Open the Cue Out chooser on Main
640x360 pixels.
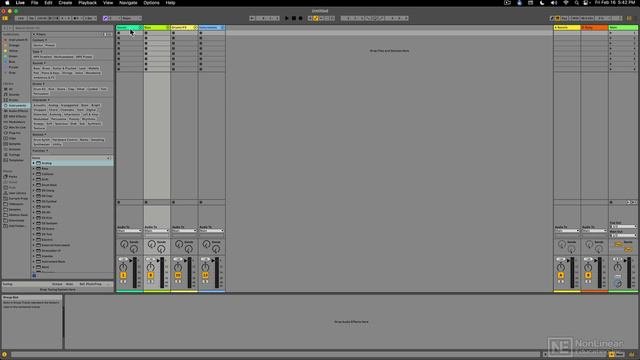coord(623,227)
